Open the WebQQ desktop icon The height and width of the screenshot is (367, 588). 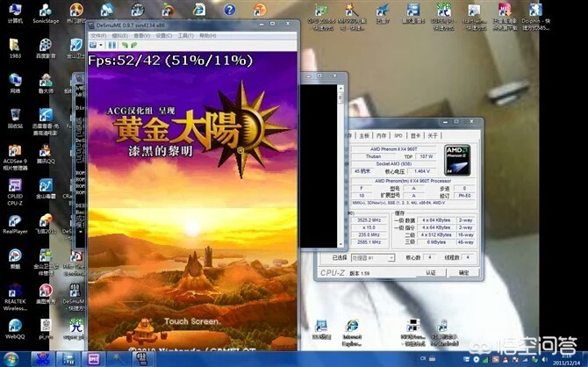tap(15, 329)
